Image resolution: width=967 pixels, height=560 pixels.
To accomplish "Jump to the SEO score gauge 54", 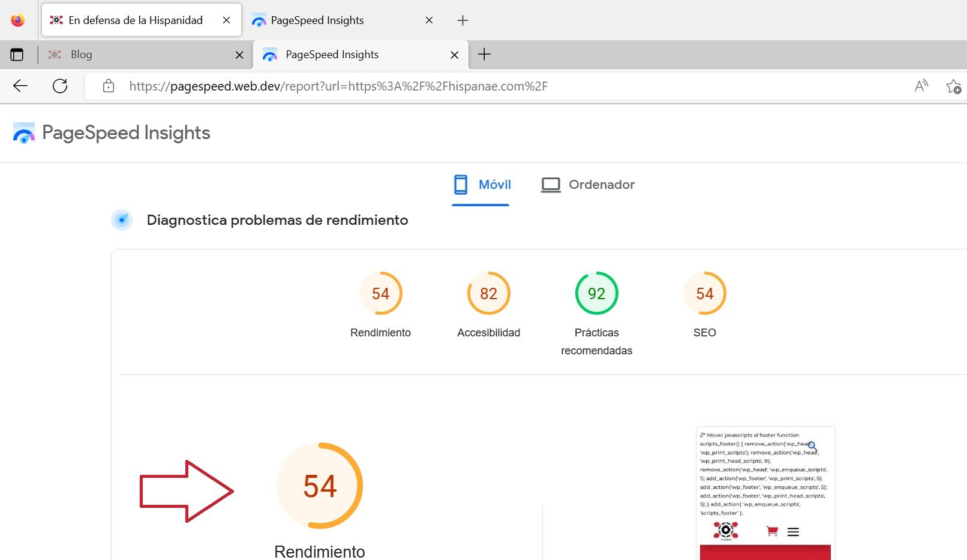I will 705,293.
